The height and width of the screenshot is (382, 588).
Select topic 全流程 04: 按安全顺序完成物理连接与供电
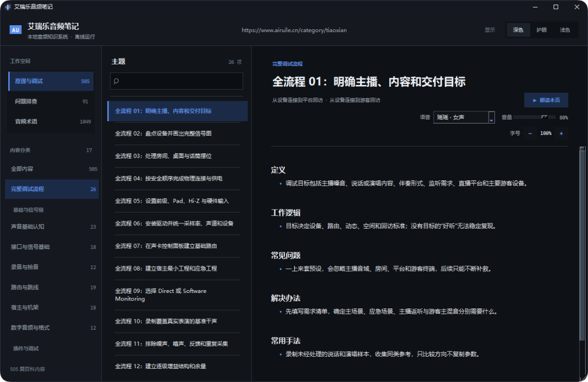[177, 179]
